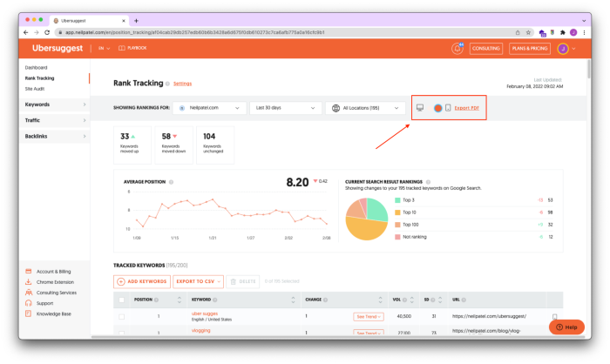This screenshot has height=364, width=610.
Task: Check the vlogging row checkbox
Action: [122, 333]
